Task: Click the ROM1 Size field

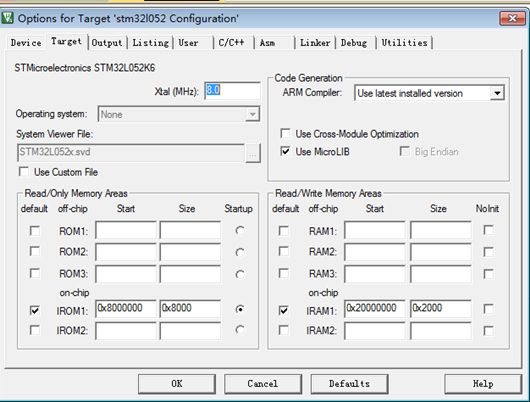Action: click(x=190, y=230)
